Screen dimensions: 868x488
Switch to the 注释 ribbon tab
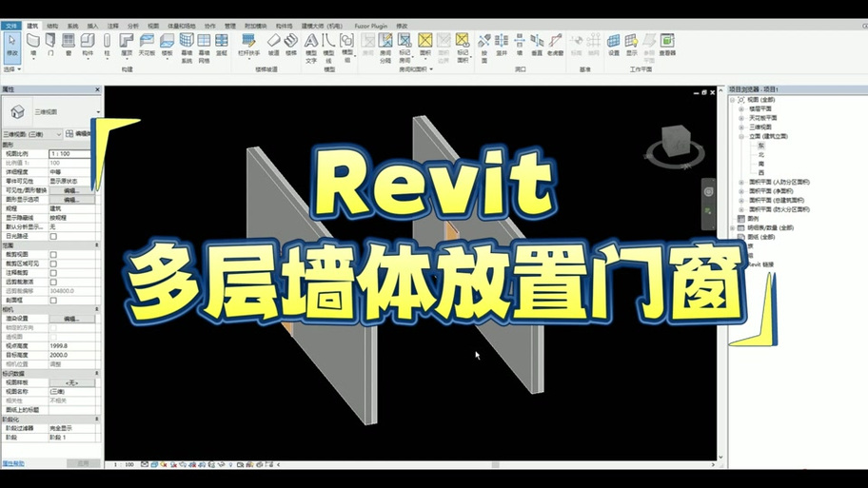tap(113, 26)
